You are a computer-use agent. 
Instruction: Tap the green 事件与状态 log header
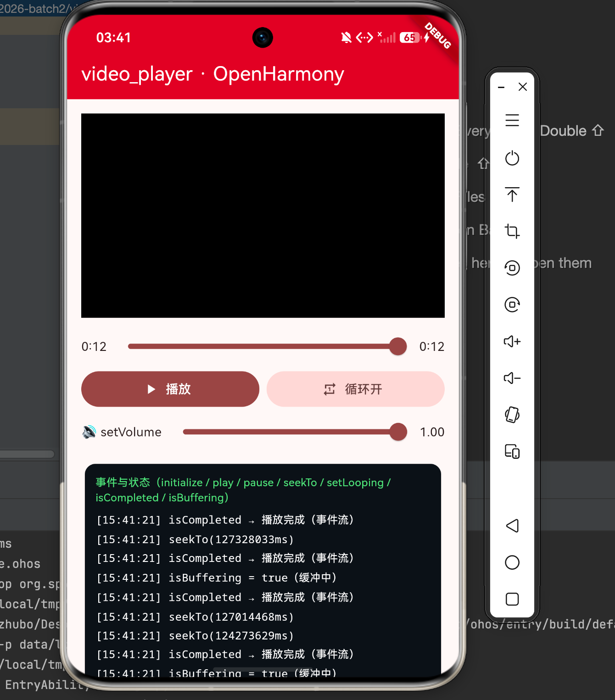[x=243, y=490]
